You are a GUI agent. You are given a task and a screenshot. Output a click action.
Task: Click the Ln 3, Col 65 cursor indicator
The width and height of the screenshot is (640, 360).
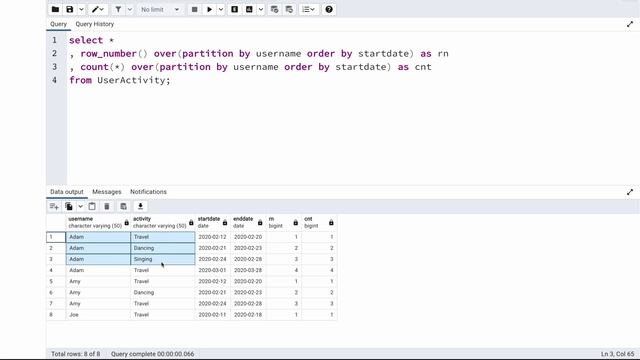point(618,354)
